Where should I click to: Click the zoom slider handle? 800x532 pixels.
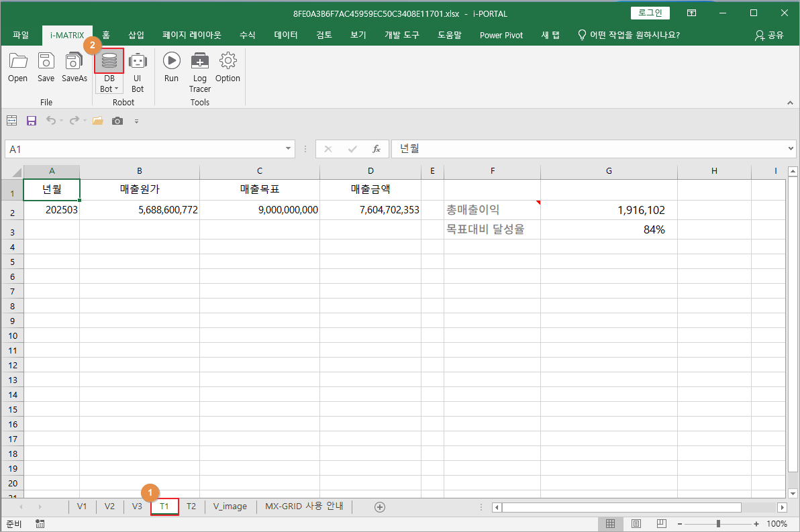click(718, 524)
